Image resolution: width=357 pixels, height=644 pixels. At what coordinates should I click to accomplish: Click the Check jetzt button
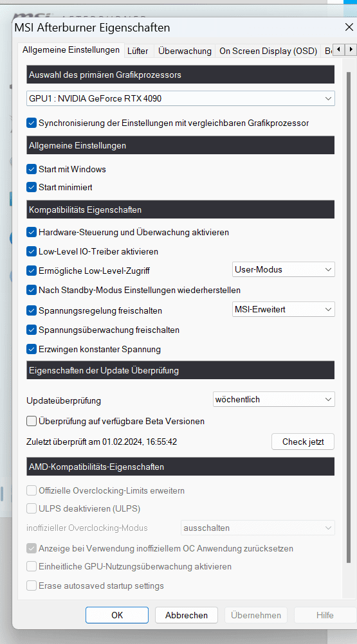point(303,442)
